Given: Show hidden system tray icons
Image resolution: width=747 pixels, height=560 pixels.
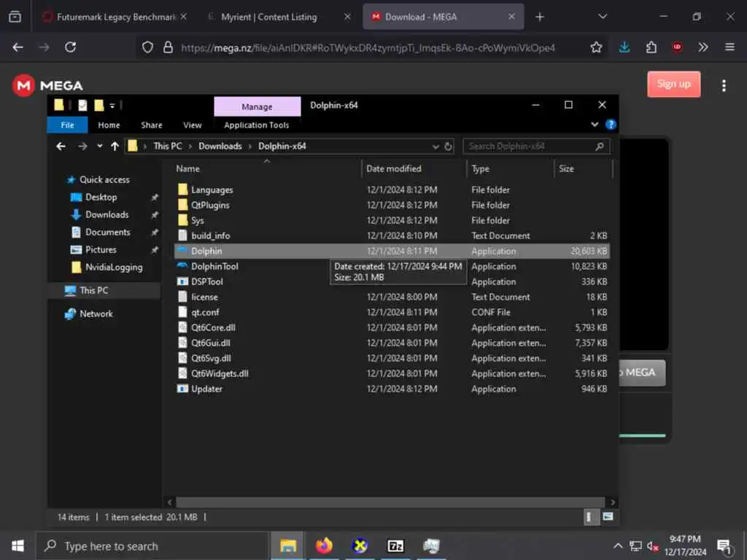Looking at the screenshot, I should (x=618, y=546).
